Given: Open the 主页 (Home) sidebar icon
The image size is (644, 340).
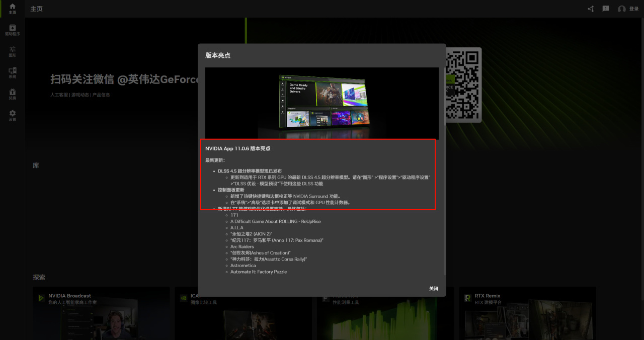Looking at the screenshot, I should click(x=13, y=9).
